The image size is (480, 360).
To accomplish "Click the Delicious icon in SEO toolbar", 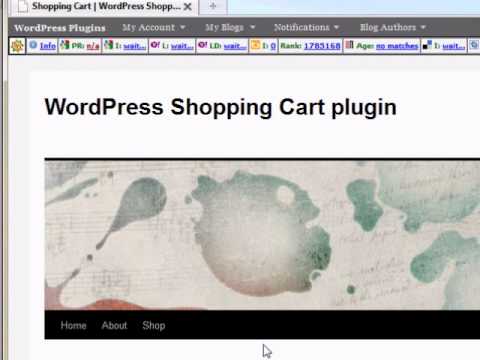I will [427, 45].
